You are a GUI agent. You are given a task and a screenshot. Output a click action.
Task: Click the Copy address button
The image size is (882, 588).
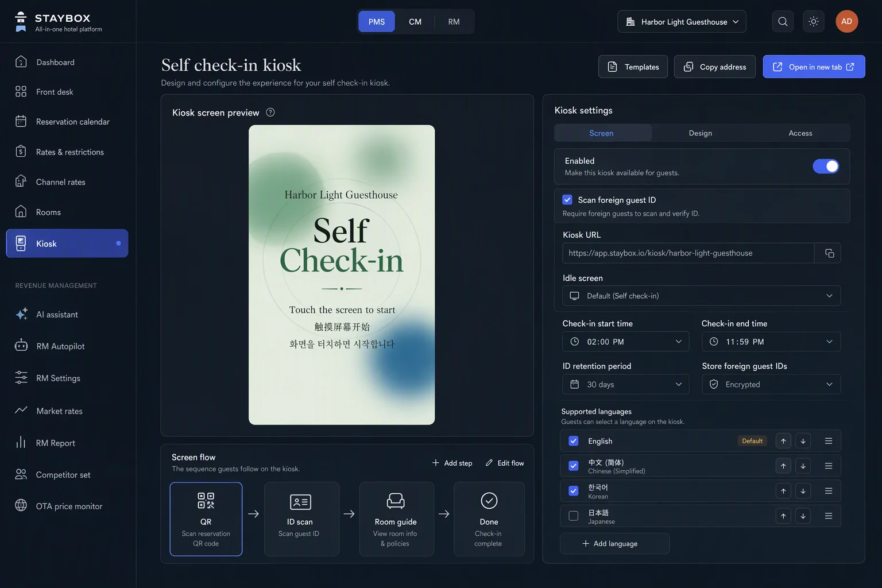coord(715,67)
